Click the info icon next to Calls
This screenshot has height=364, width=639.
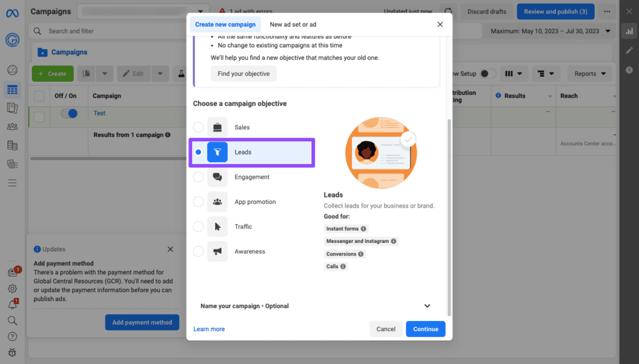[343, 266]
